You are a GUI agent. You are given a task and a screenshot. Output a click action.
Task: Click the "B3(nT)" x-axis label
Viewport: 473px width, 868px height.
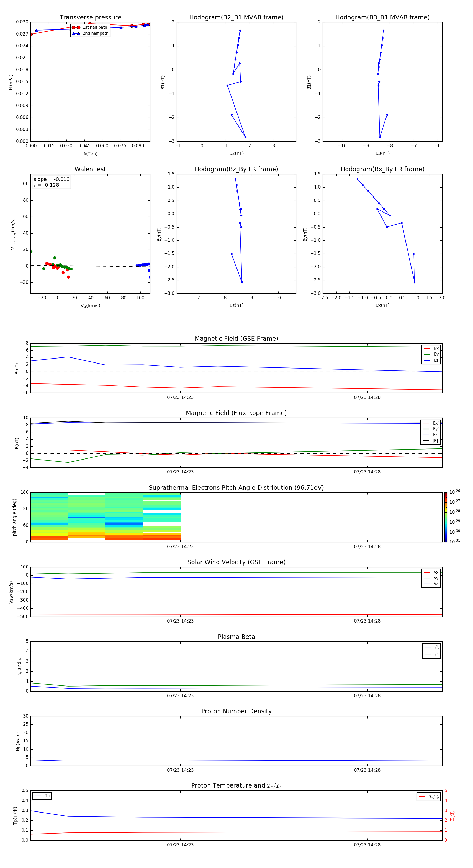coord(382,153)
